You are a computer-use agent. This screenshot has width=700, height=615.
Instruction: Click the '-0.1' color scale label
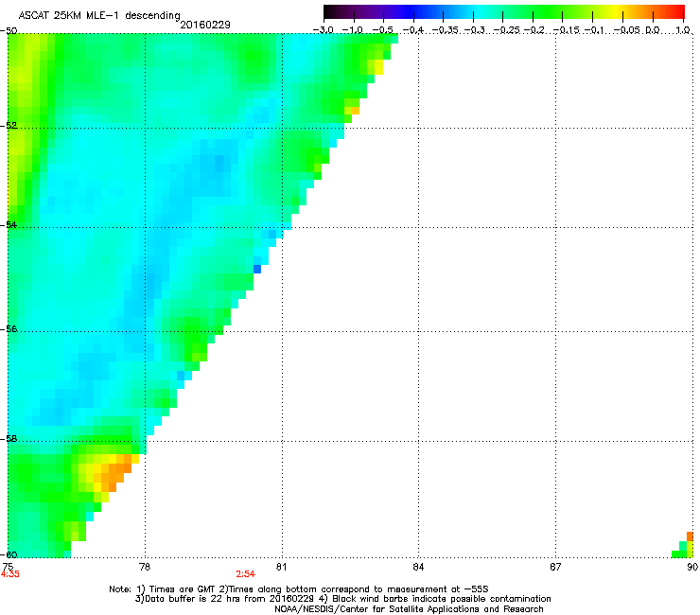click(594, 30)
